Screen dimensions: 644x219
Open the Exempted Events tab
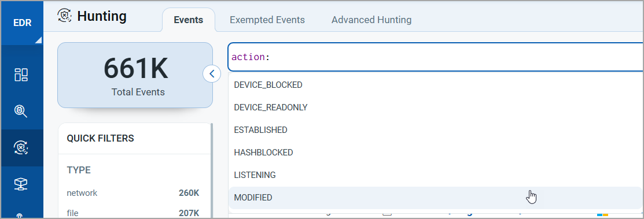point(267,20)
